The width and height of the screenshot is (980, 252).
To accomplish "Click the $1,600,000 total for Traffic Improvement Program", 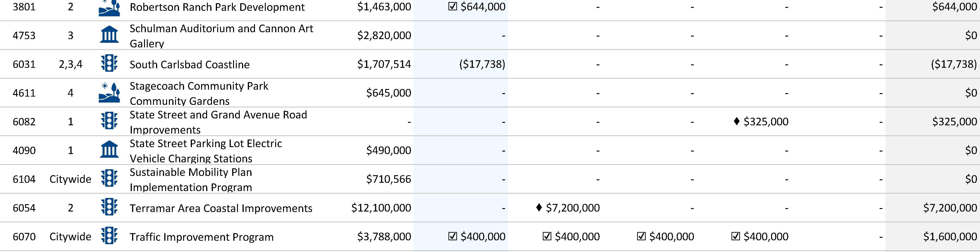I will (x=950, y=236).
